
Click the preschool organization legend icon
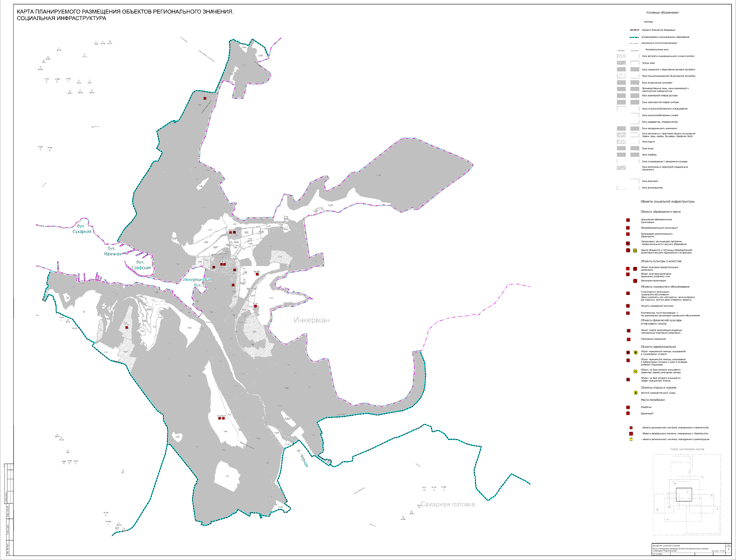pos(628,220)
